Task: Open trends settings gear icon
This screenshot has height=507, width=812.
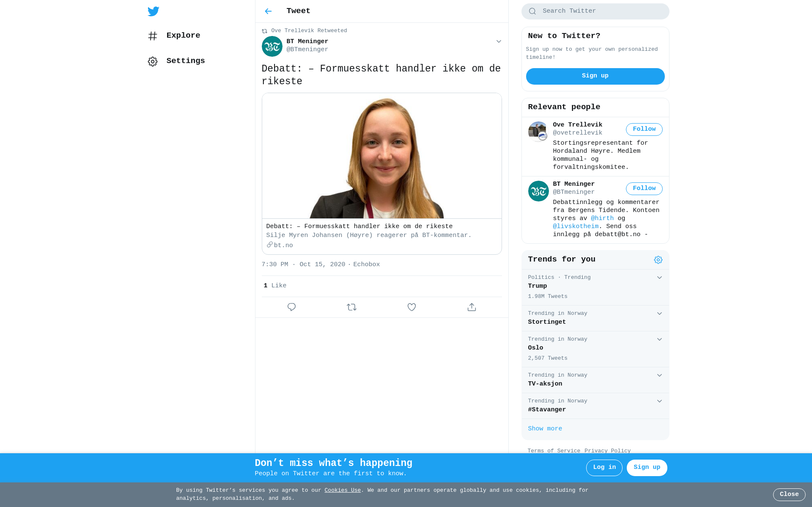Action: click(x=658, y=260)
